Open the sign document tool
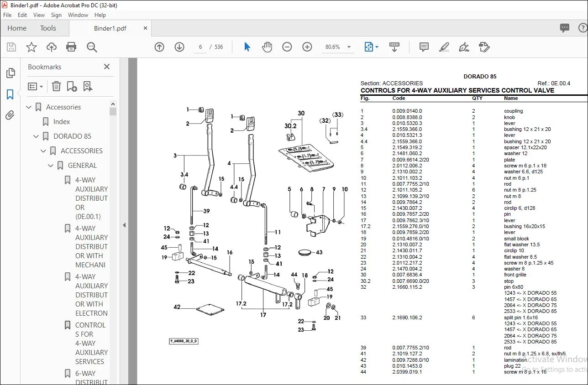Viewport: 588px width, 385px height. click(464, 47)
